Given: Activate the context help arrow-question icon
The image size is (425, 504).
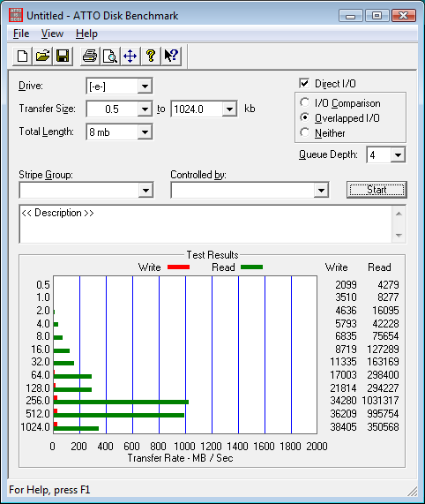Looking at the screenshot, I should 171,56.
